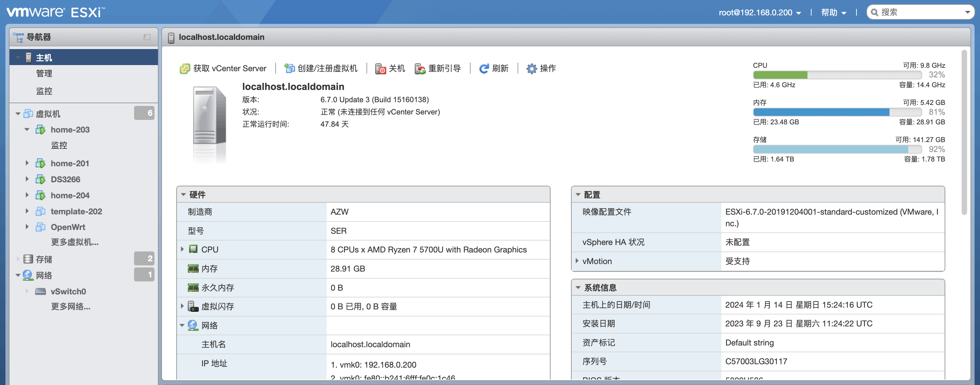Click the 刷新 refresh icon

484,68
